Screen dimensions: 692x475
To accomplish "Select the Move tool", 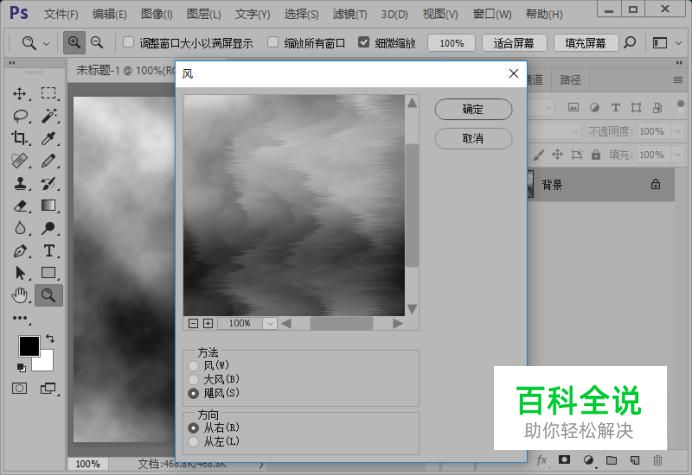I will (x=19, y=94).
